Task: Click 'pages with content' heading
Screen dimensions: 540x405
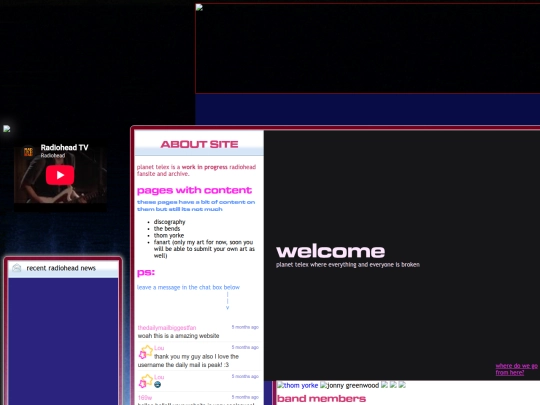Action: [x=194, y=190]
